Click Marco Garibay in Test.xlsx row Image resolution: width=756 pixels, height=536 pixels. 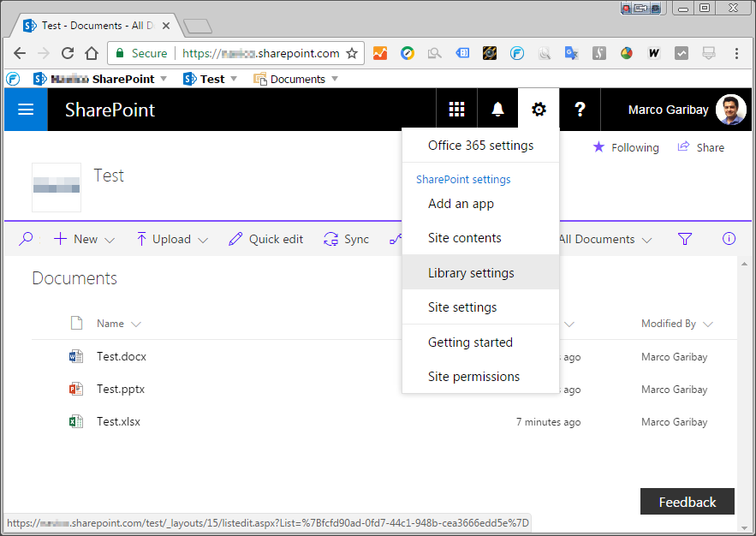[x=674, y=422]
